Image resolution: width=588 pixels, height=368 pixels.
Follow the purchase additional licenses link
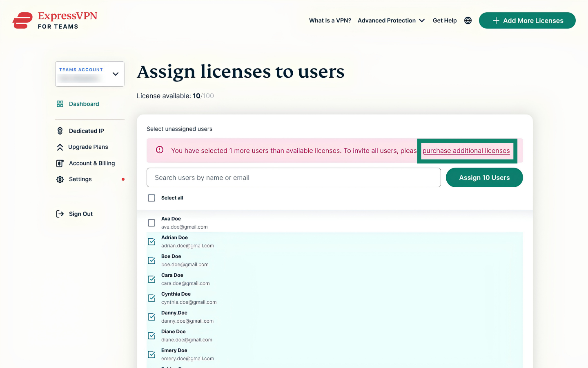[466, 150]
